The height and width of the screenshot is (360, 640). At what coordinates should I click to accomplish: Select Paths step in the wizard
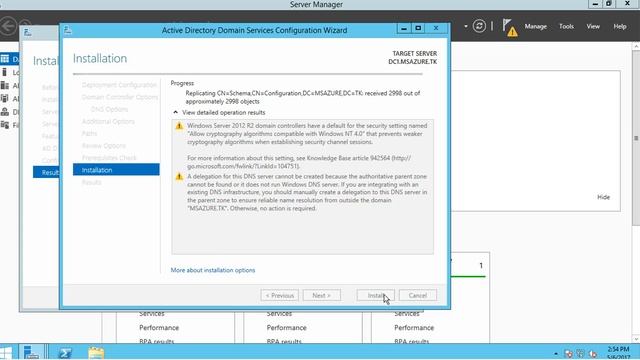click(x=89, y=133)
